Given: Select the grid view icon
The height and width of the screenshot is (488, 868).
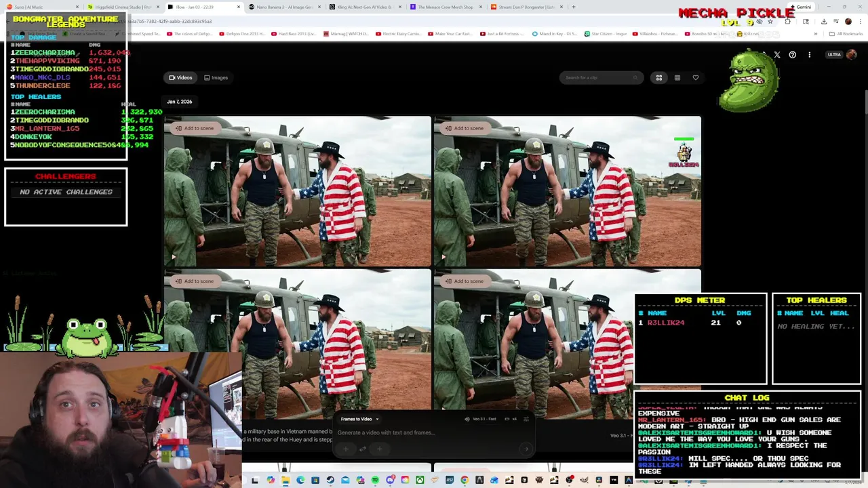Looking at the screenshot, I should tap(658, 77).
